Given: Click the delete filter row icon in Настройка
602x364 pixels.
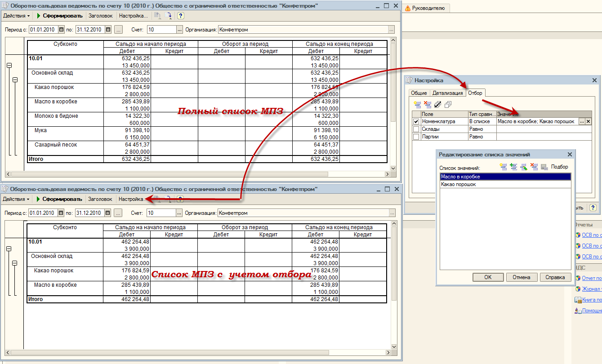Looking at the screenshot, I should (x=427, y=104).
